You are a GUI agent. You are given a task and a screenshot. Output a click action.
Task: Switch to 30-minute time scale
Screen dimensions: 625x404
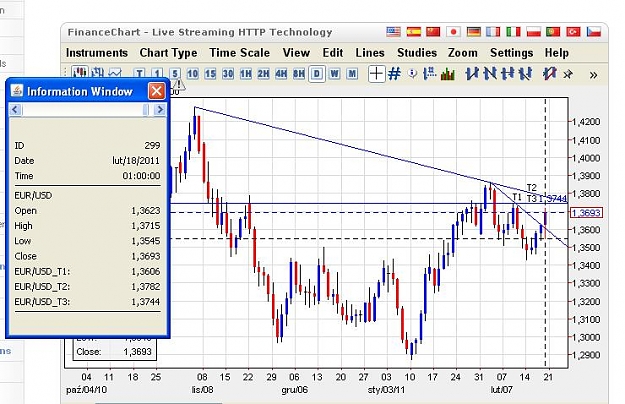228,74
